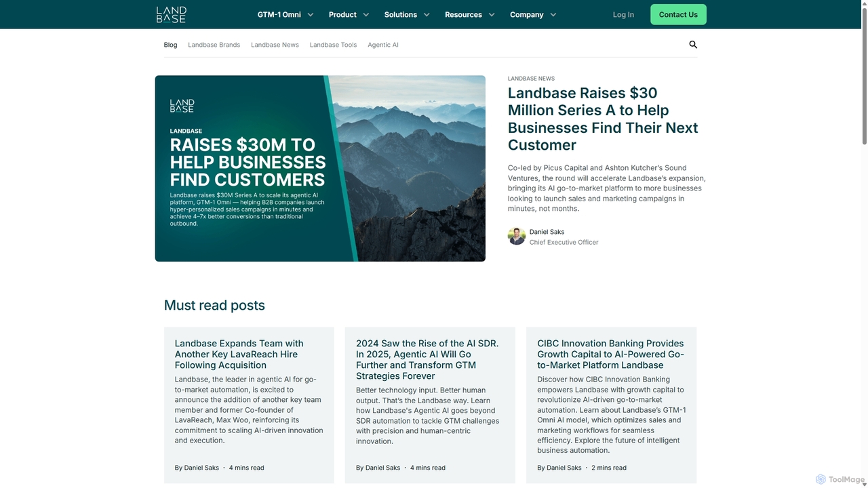Click Daniel Saks author name in featured post
Viewport: 868px width, 488px height.
(547, 232)
